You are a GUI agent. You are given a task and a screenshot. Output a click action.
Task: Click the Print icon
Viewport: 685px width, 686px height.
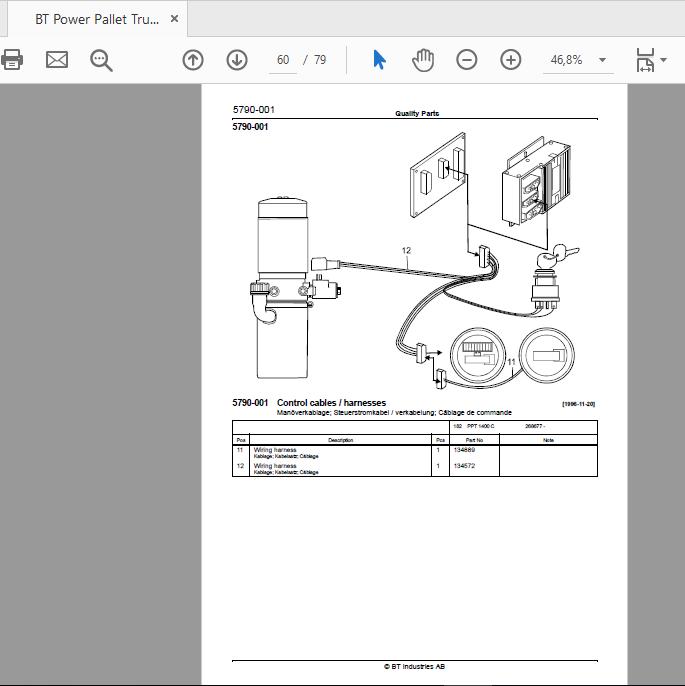12,60
